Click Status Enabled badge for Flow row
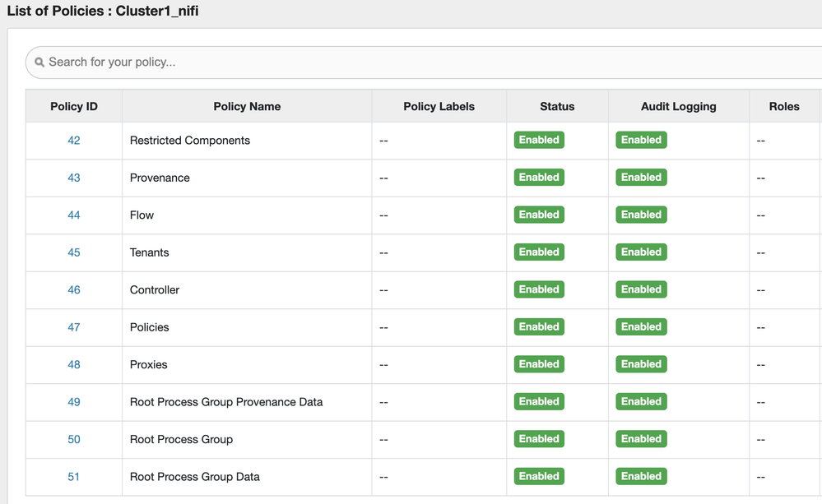Screen dimensions: 822x504 [x=539, y=215]
